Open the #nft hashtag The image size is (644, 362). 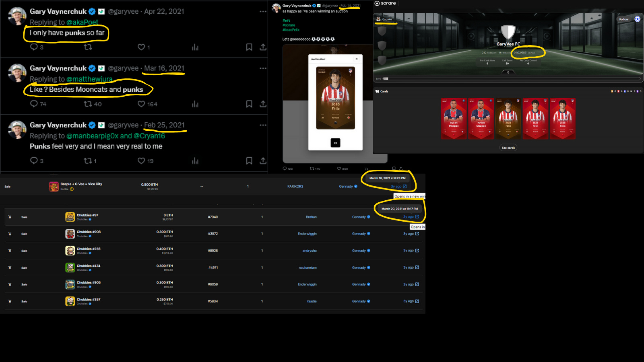pos(286,20)
